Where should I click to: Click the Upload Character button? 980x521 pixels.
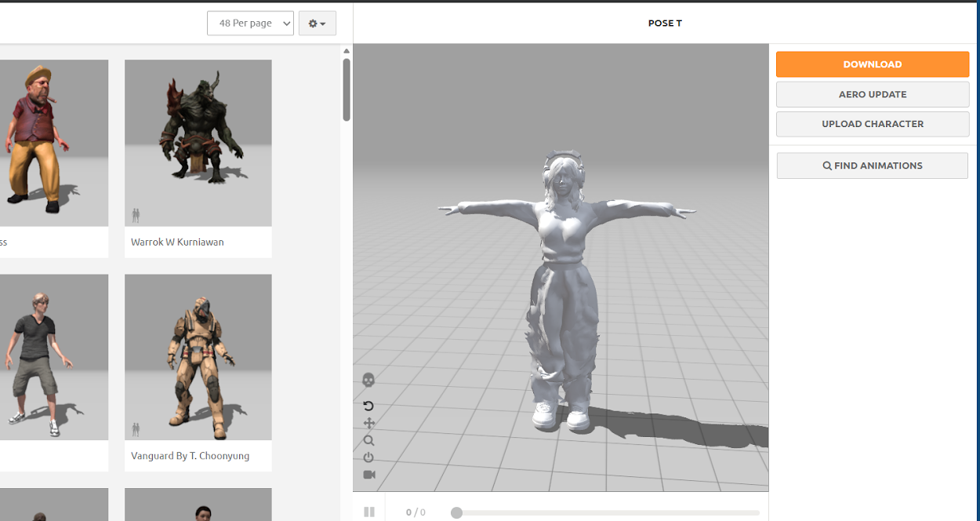[x=873, y=124]
